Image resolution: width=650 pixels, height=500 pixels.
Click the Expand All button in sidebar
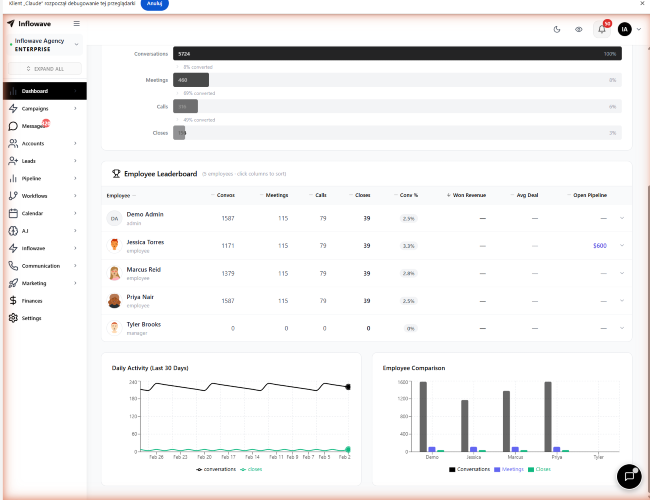coord(44,69)
